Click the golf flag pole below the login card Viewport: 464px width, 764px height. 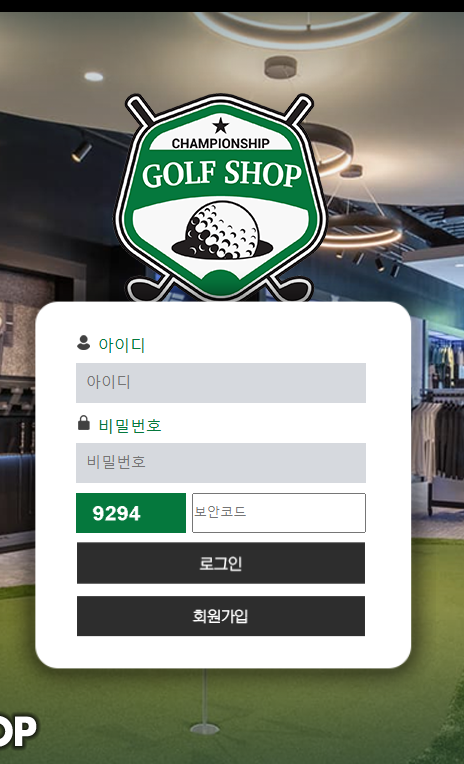pos(205,702)
